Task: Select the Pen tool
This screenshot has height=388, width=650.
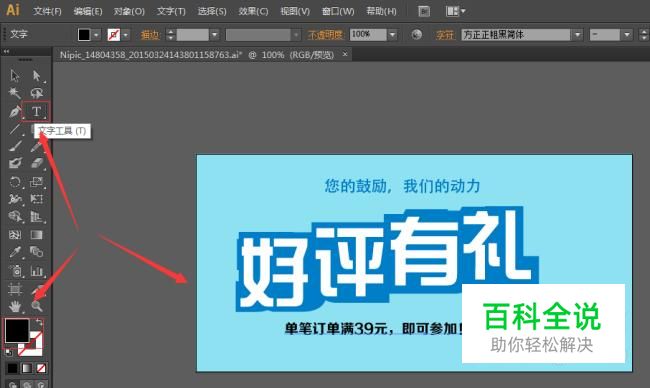Action: pyautogui.click(x=15, y=112)
